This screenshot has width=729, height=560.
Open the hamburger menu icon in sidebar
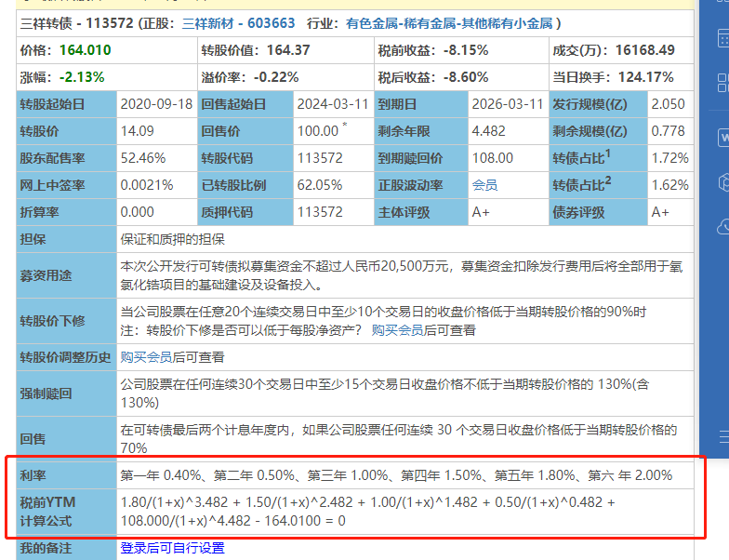pos(722,435)
